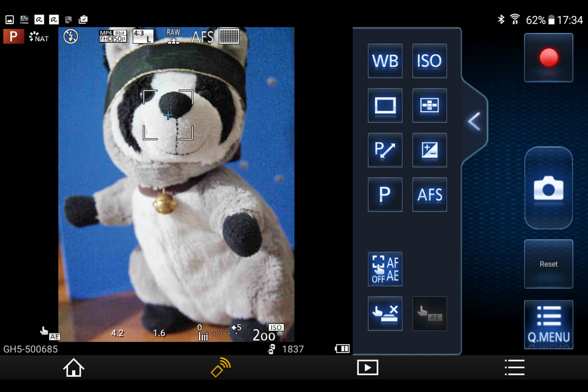The height and width of the screenshot is (392, 588).
Task: Start video recording with the red button
Action: (x=548, y=57)
